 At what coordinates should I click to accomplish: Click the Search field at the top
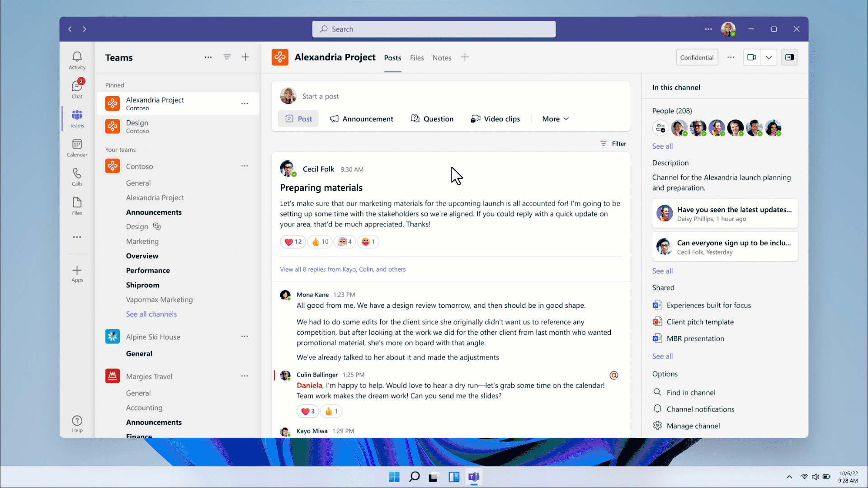(434, 28)
